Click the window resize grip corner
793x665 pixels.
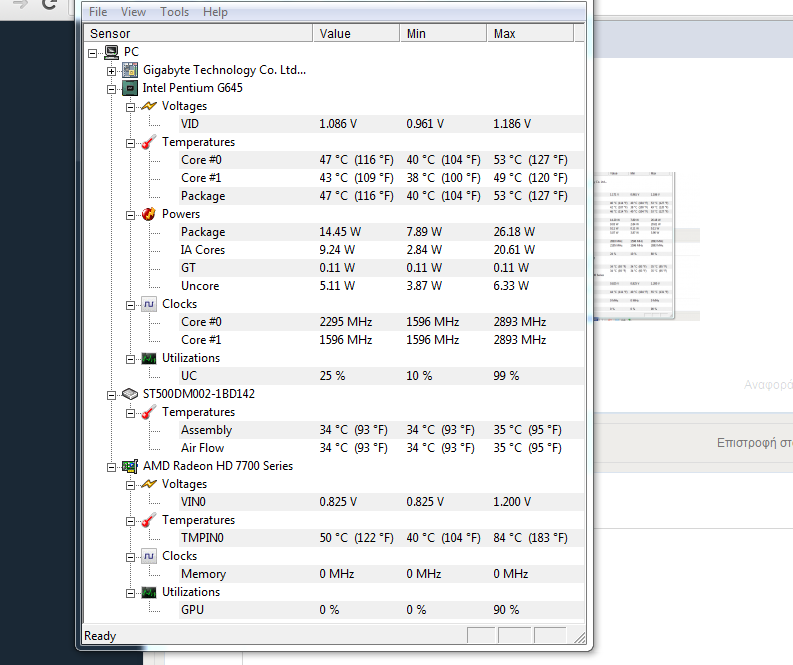tap(580, 638)
